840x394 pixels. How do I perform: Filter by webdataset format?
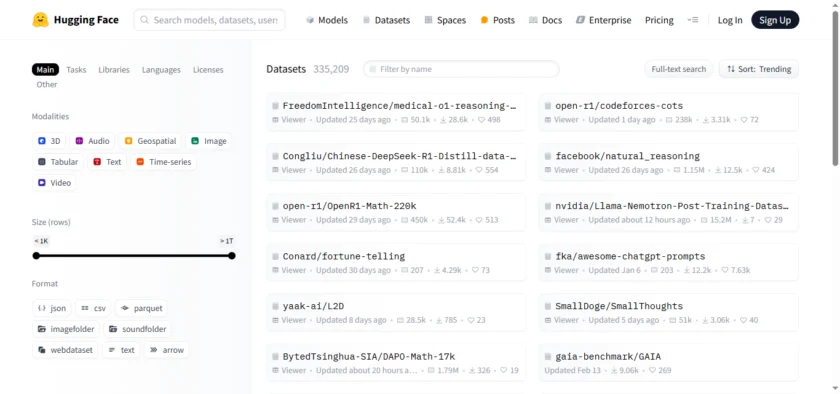[65, 350]
